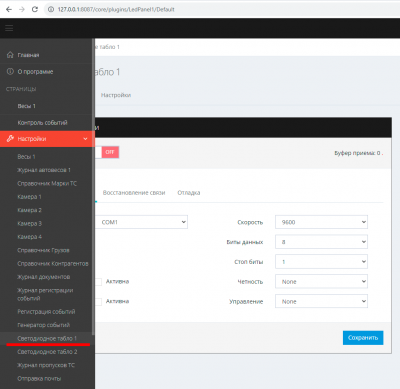Viewport: 400px width, 389px height.
Task: Click the Сохранить button
Action: tap(363, 338)
